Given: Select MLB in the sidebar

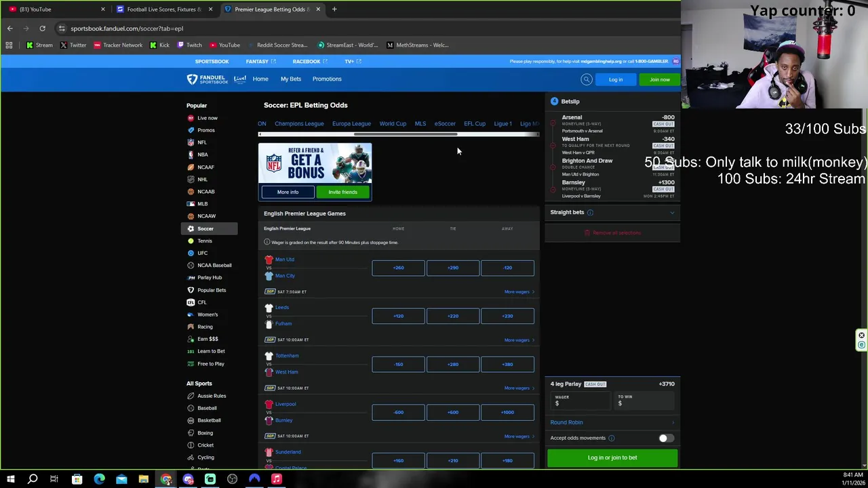Looking at the screenshot, I should (x=203, y=204).
